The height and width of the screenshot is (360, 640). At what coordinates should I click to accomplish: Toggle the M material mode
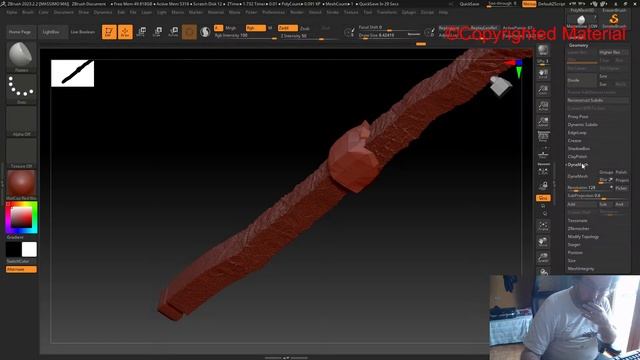click(x=270, y=28)
